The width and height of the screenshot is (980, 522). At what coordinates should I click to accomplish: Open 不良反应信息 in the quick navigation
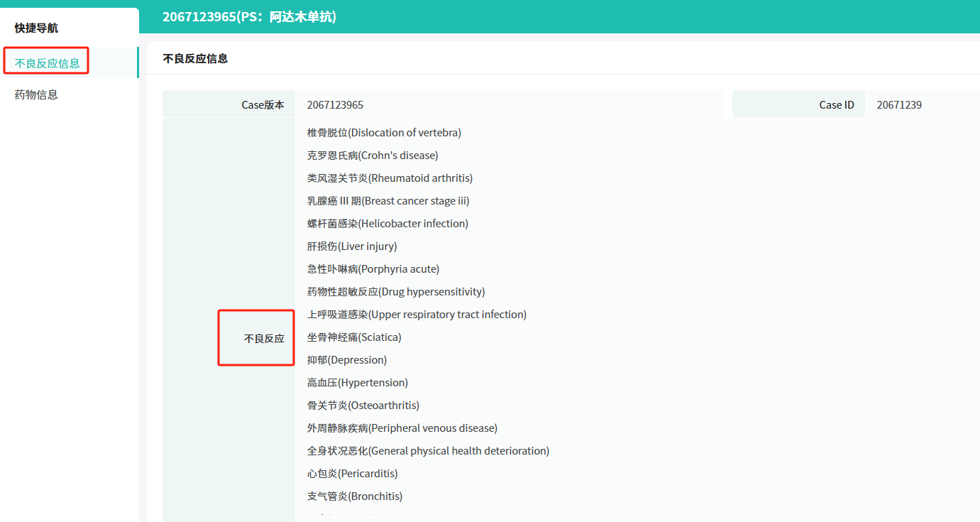[x=47, y=63]
